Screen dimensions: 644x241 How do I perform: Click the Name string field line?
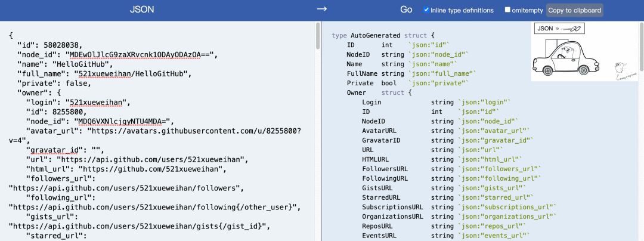[x=402, y=64]
